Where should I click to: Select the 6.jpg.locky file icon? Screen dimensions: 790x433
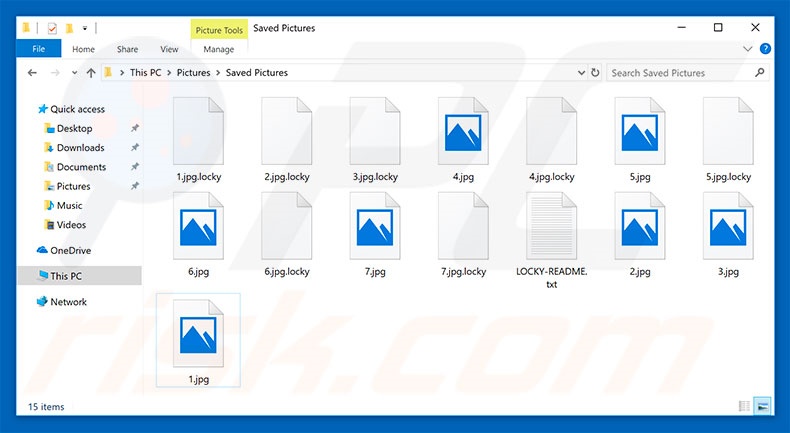pyautogui.click(x=287, y=226)
